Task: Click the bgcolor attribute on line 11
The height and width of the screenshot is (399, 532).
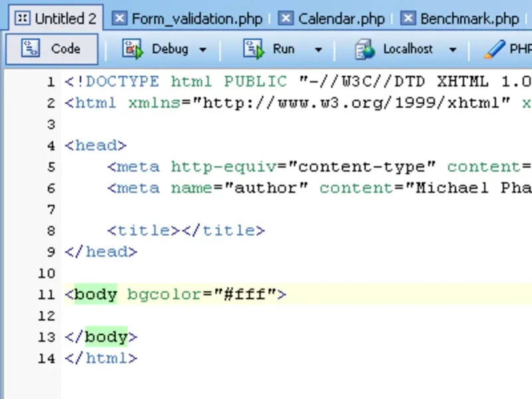Action: 164,295
